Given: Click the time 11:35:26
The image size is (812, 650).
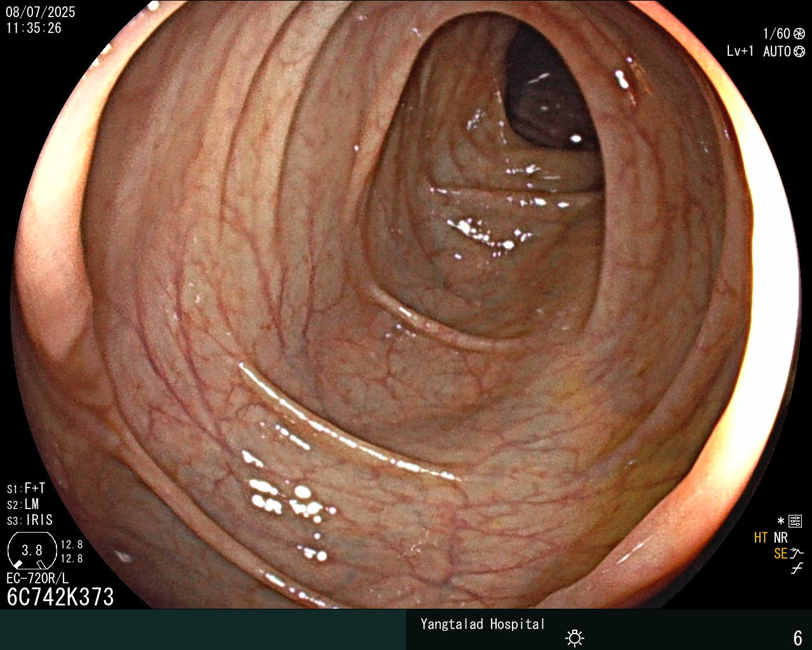Looking at the screenshot, I should coord(34,28).
